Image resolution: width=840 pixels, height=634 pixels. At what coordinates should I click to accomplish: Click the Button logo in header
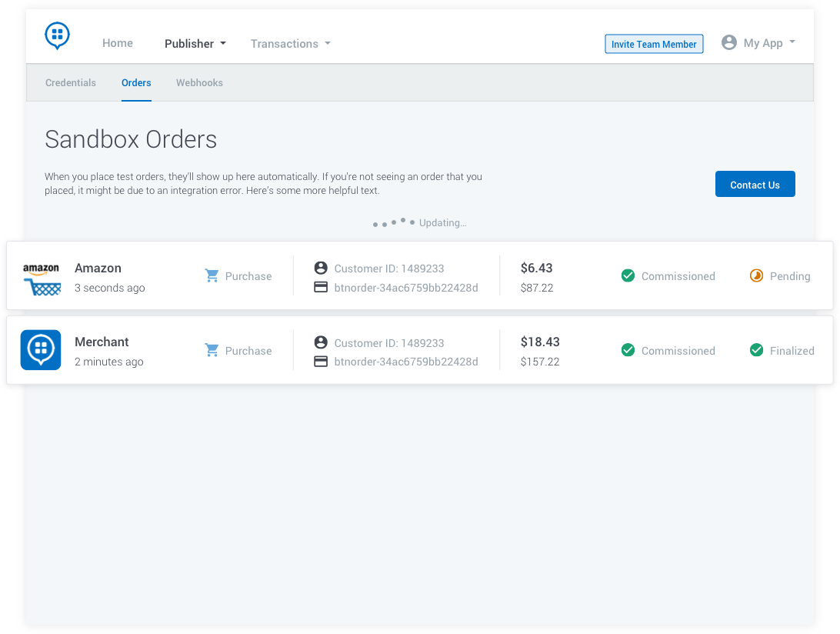pyautogui.click(x=58, y=36)
